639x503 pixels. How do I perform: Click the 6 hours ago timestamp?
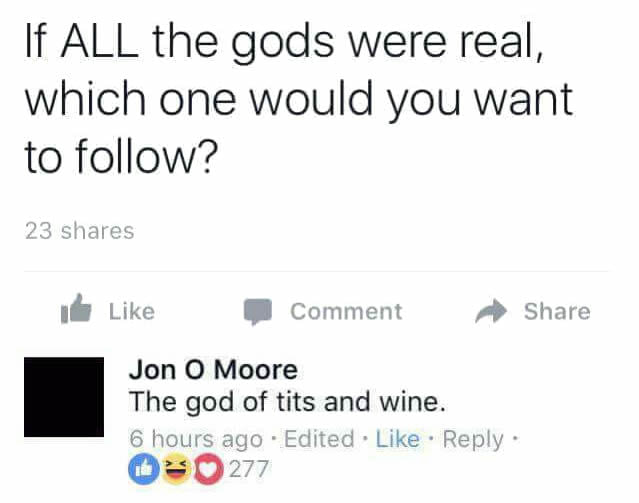[196, 440]
